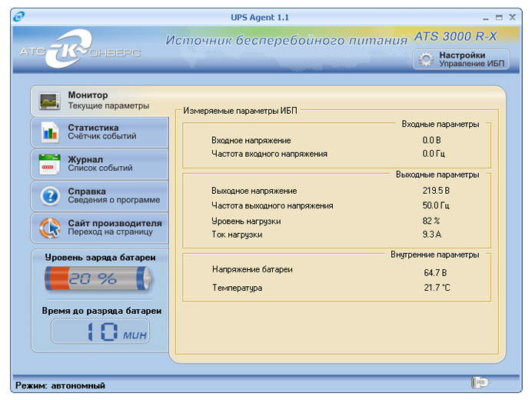The image size is (532, 400).
Task: Click the Режим: автономный status text
Action: coord(61,385)
